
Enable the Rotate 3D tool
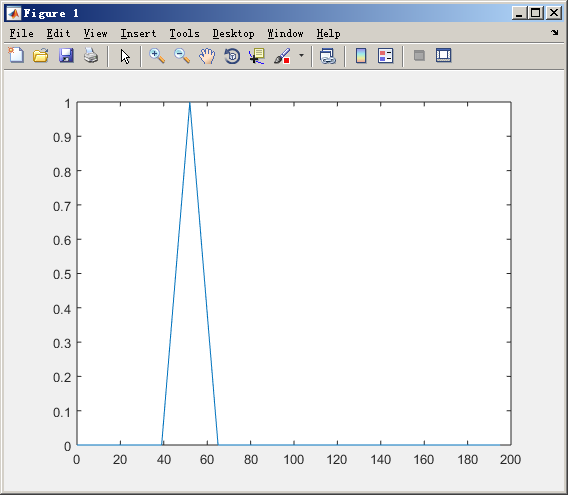click(232, 56)
